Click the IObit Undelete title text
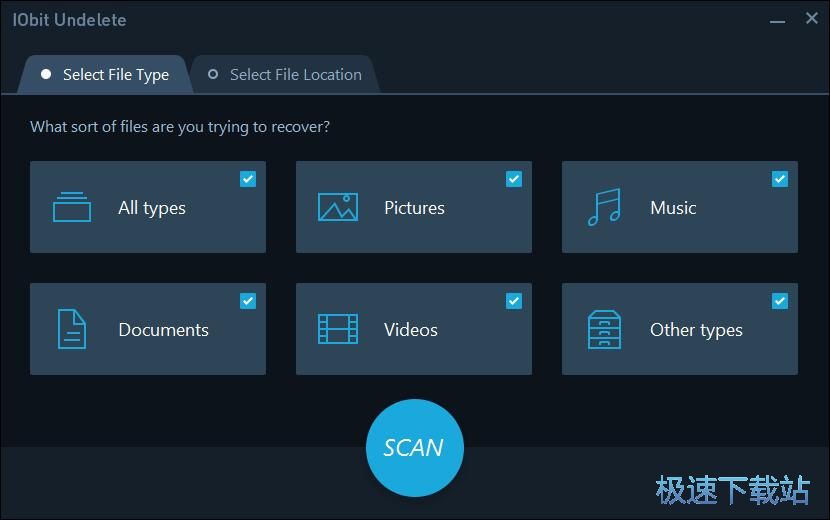This screenshot has width=830, height=520. [x=69, y=20]
